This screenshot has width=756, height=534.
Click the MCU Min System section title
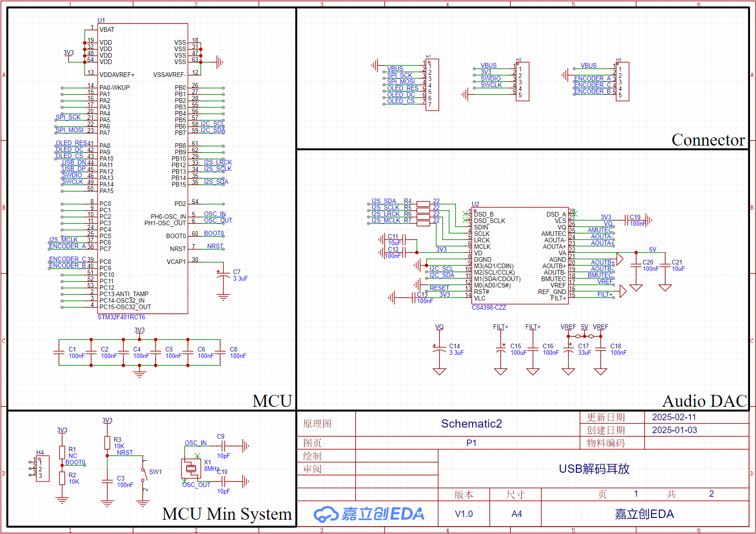[x=227, y=514]
